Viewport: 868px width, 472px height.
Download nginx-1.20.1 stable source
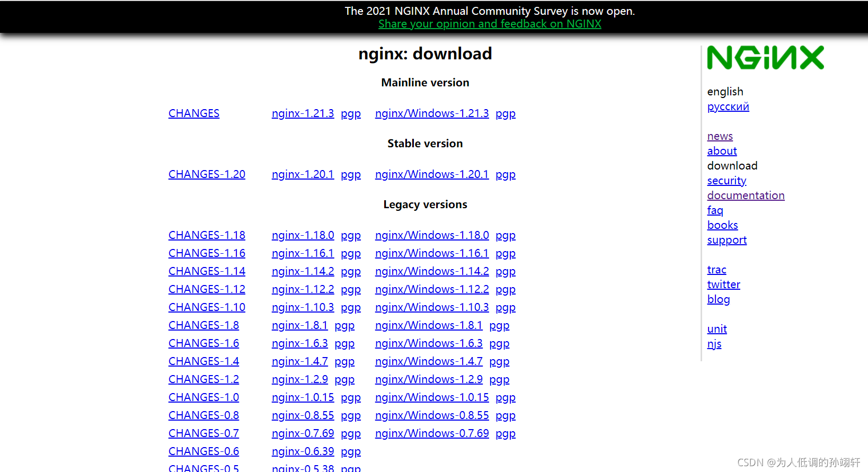click(303, 174)
